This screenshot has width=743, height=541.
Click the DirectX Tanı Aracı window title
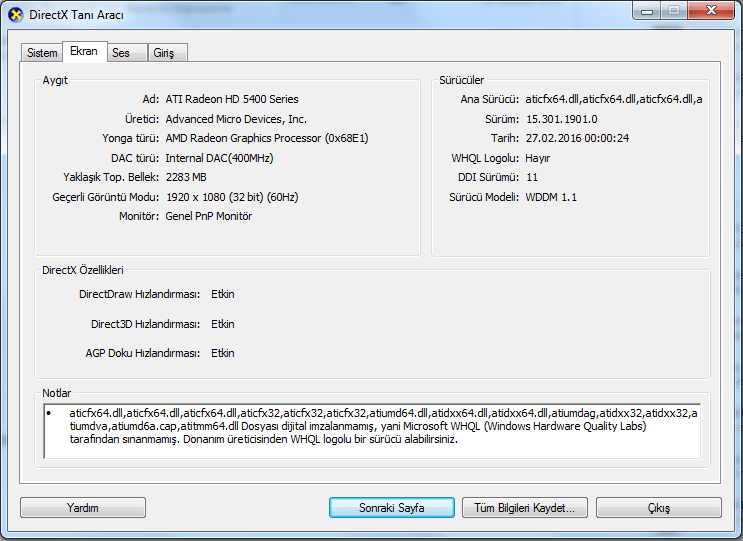click(76, 15)
